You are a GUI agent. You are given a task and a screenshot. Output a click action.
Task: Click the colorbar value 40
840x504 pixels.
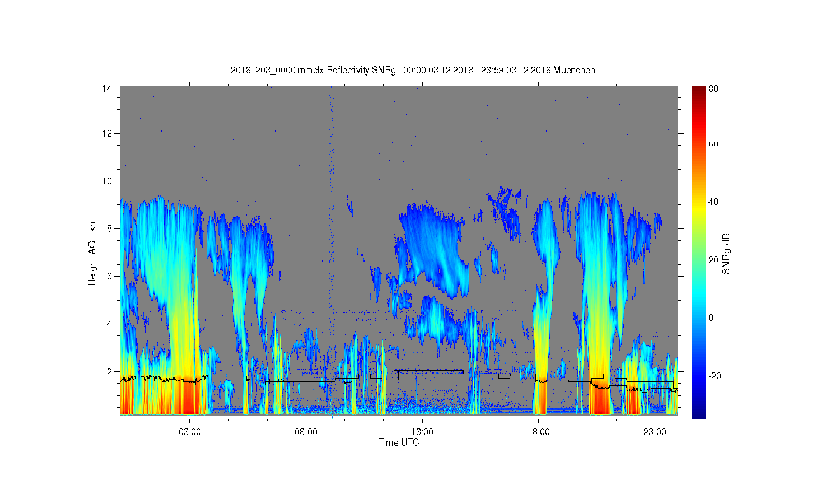[x=713, y=202]
